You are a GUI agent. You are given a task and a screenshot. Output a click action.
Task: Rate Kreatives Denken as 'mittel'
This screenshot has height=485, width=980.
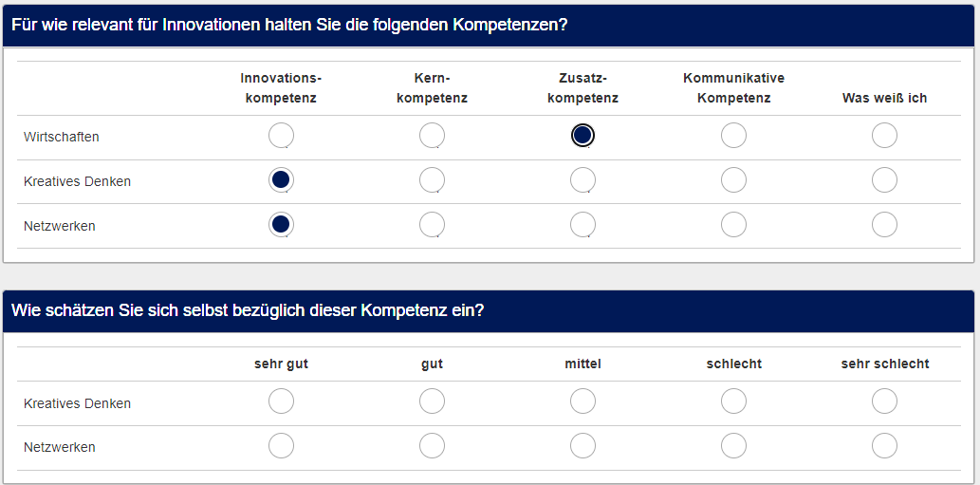tap(582, 401)
